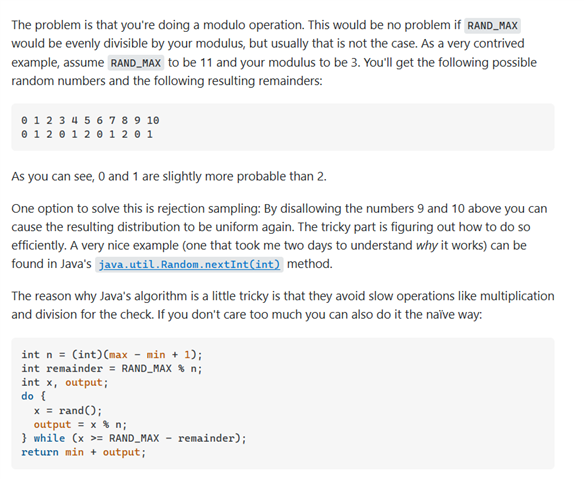This screenshot has width=584, height=479.
Task: Click the "int x, output;" declaration line
Action: (x=65, y=382)
